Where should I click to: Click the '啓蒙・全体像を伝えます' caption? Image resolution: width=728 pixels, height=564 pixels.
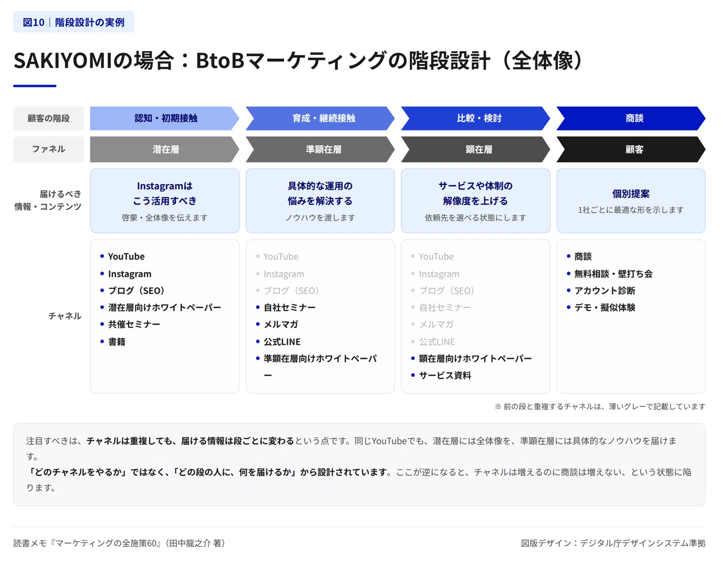(165, 218)
